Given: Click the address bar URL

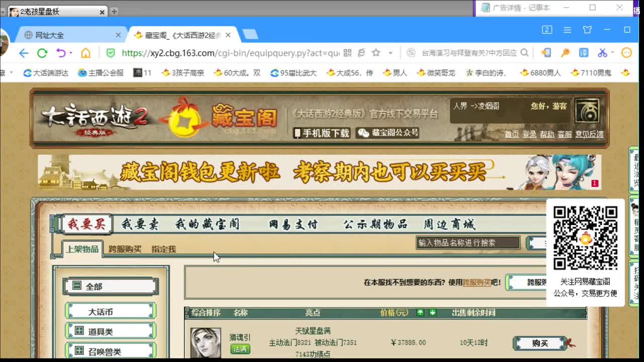Looking at the screenshot, I should tap(230, 53).
